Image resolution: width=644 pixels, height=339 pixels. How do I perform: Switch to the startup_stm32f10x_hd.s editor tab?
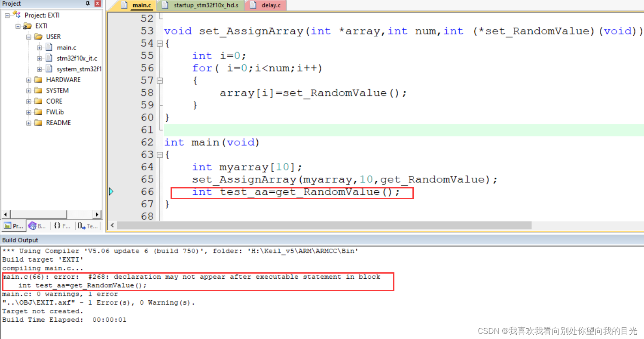click(201, 6)
